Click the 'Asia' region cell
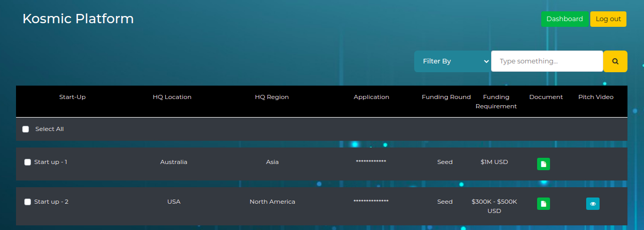Screen dimensions: 644x230 pos(272,162)
